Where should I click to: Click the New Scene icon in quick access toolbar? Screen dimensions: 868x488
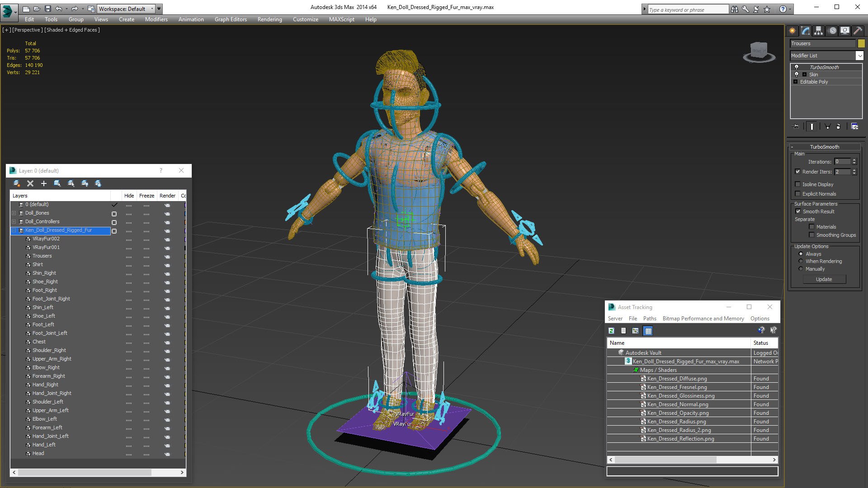pyautogui.click(x=26, y=9)
